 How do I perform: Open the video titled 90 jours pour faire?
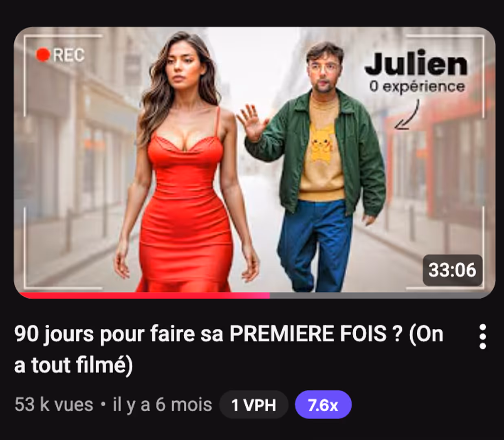pos(229,349)
